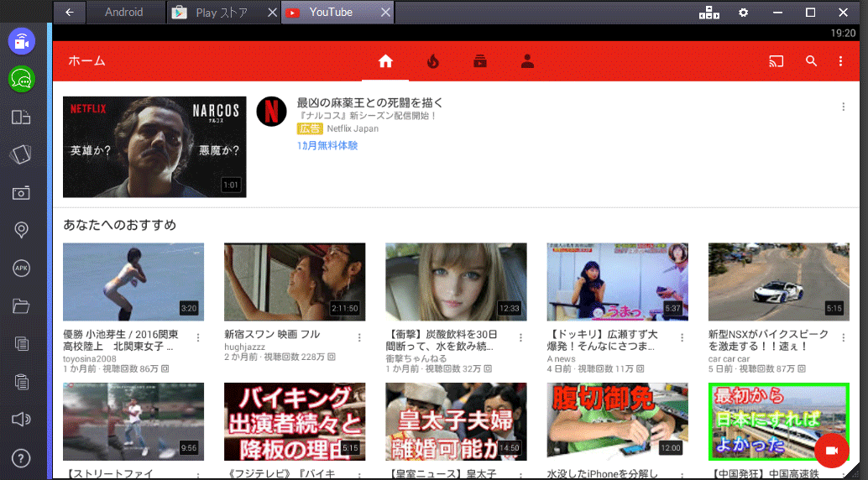Click BlueStacks back arrow button

(x=69, y=13)
